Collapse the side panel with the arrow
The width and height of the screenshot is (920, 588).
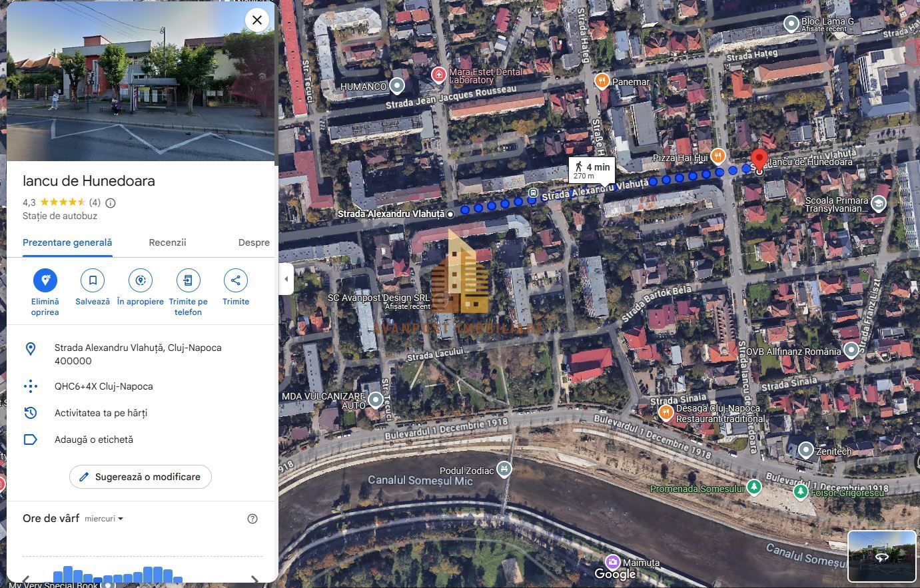coord(286,279)
